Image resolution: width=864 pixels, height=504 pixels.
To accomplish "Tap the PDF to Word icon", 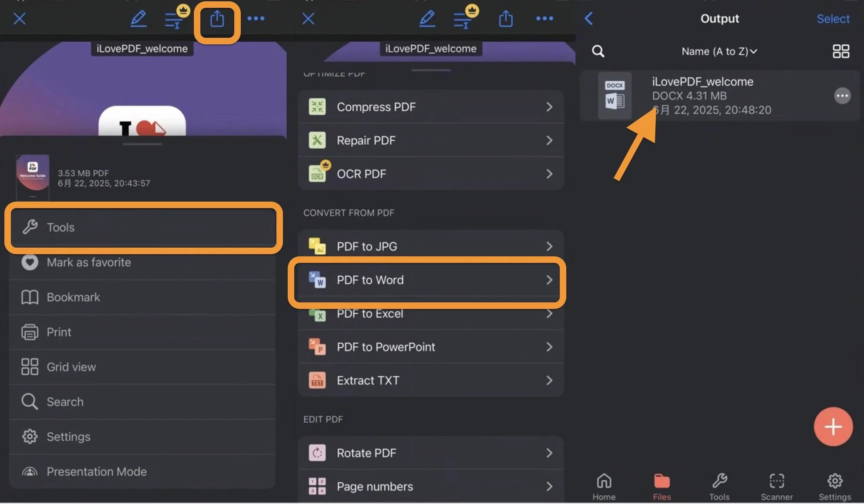I will (317, 280).
